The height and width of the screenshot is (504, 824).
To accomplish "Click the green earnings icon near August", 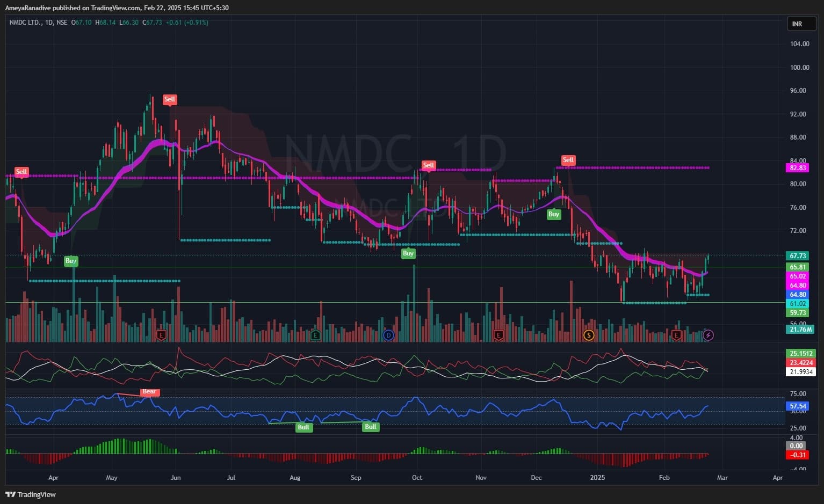I will point(316,335).
